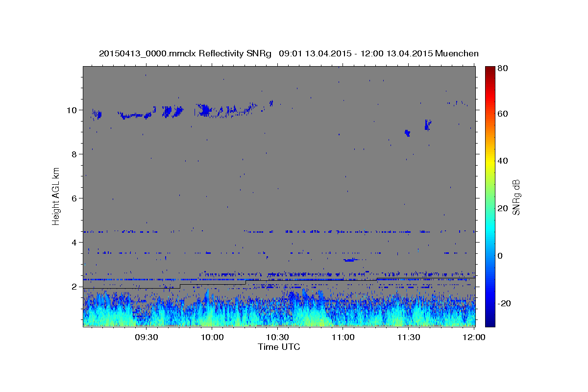588x392 pixels.
Task: Click the 'Height AGL km' y-axis label
Action: click(56, 196)
